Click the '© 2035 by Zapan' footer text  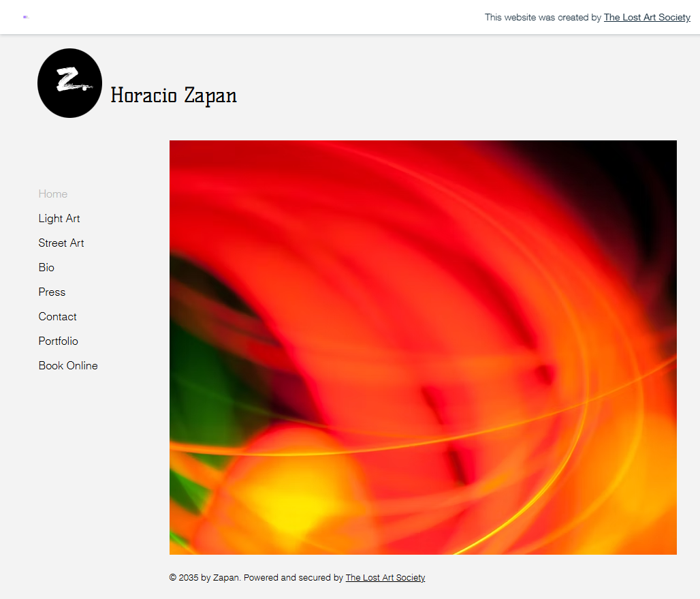pos(205,578)
